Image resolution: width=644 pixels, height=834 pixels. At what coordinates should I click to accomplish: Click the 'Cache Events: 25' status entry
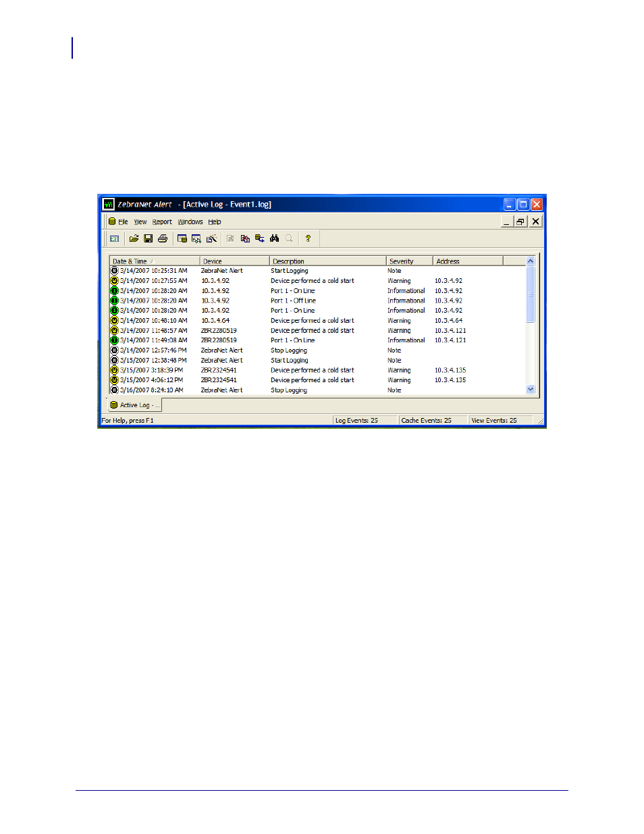coord(427,421)
